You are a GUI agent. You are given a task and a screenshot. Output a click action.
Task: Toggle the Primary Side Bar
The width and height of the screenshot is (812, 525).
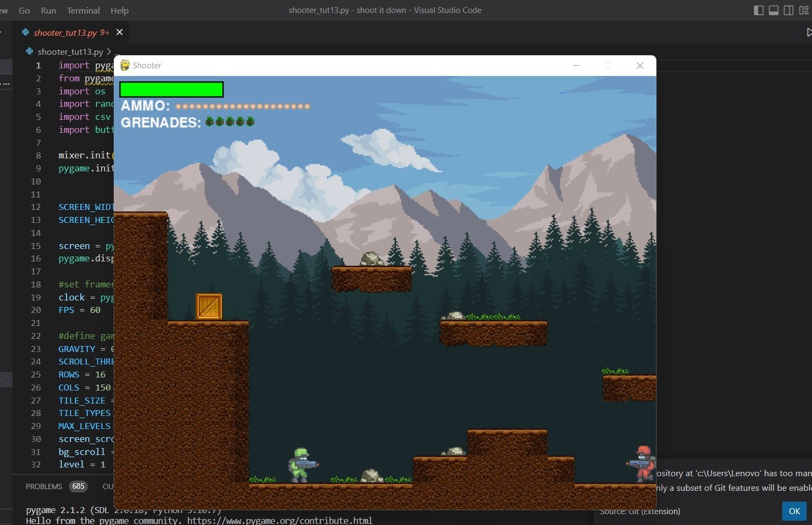point(758,10)
